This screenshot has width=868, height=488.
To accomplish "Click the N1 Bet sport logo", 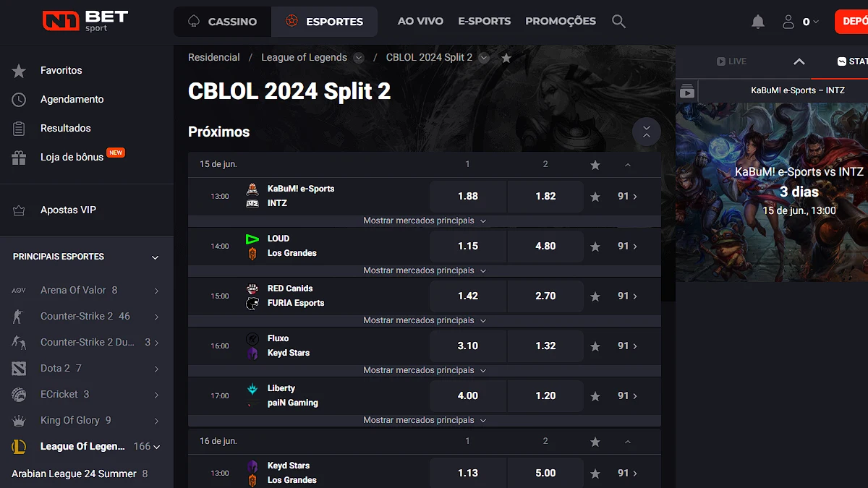I will click(85, 20).
